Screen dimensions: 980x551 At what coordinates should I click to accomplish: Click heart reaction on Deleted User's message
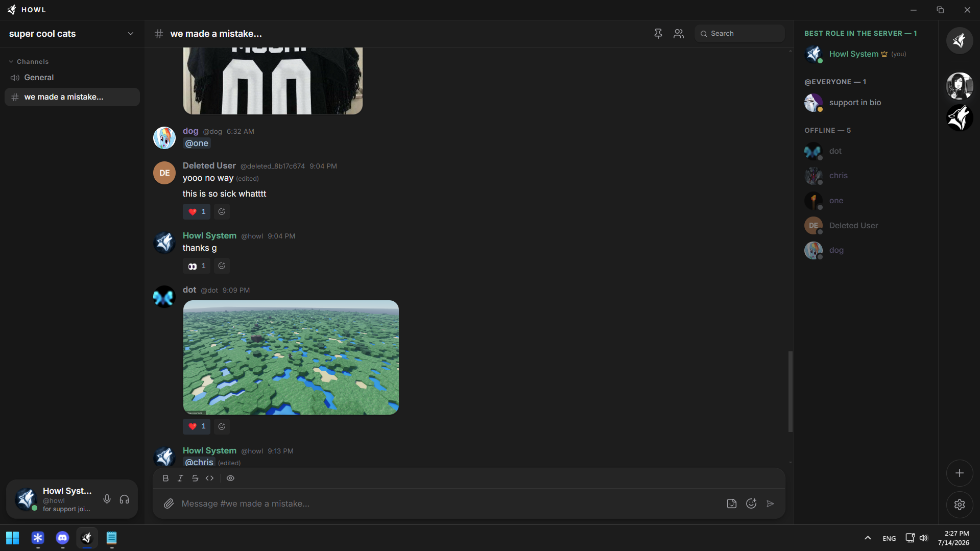coord(197,212)
